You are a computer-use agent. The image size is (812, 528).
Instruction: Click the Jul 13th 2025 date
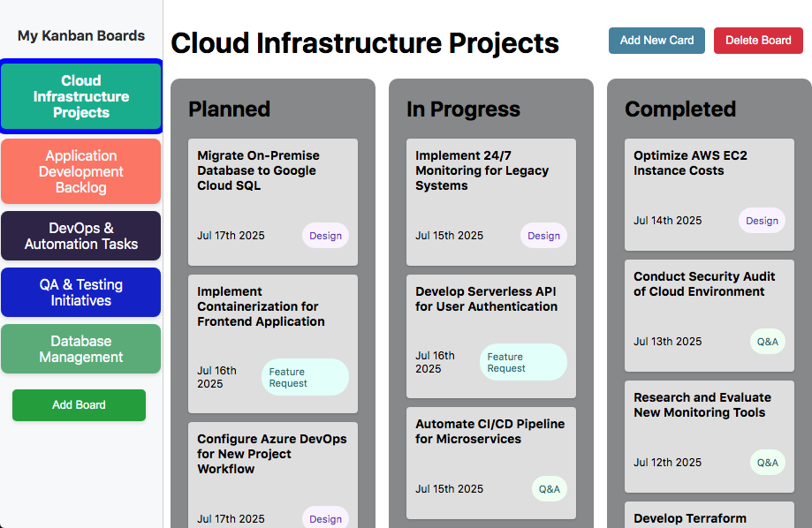pos(667,342)
